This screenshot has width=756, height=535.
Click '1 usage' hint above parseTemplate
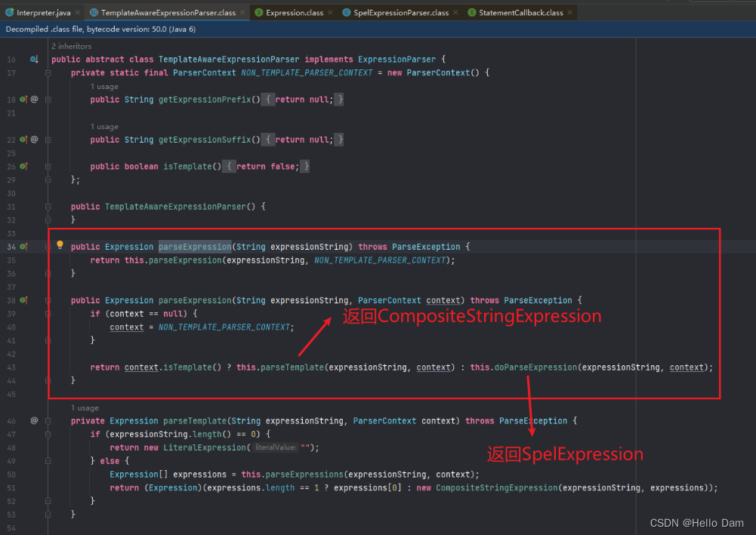point(85,408)
